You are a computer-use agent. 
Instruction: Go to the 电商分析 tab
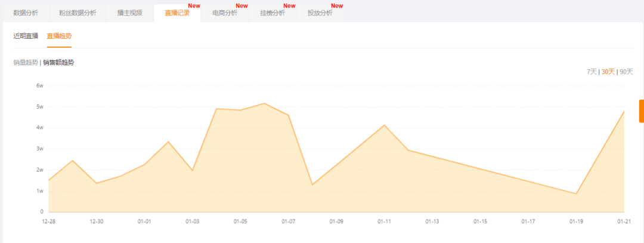[x=225, y=13]
